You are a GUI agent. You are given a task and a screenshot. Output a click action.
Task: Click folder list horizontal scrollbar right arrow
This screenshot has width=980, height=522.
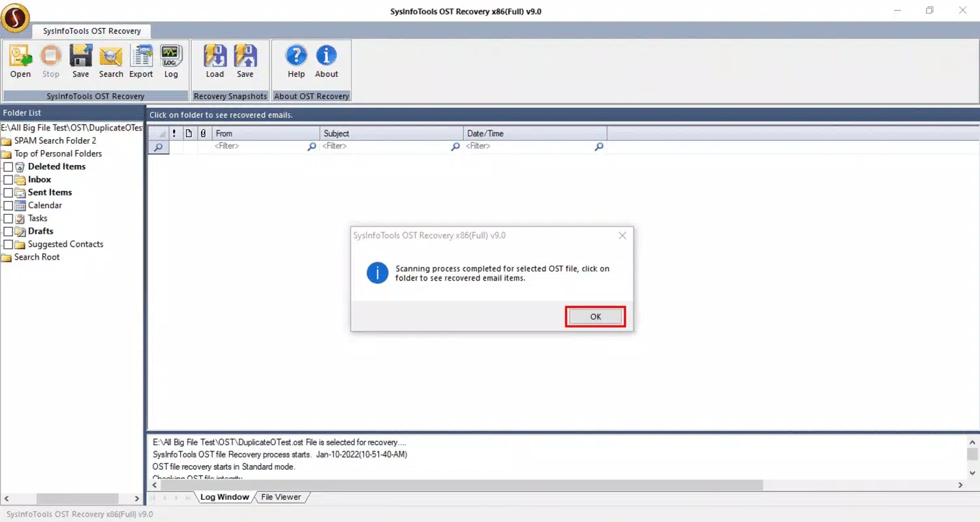(137, 499)
